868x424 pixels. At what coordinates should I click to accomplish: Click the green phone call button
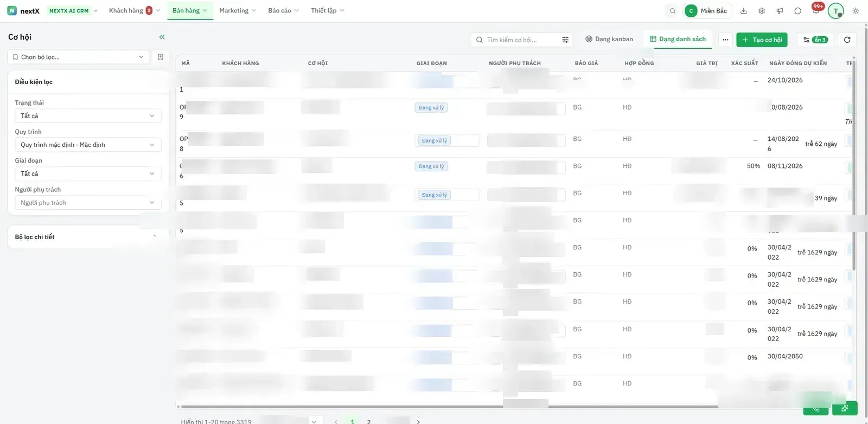816,409
